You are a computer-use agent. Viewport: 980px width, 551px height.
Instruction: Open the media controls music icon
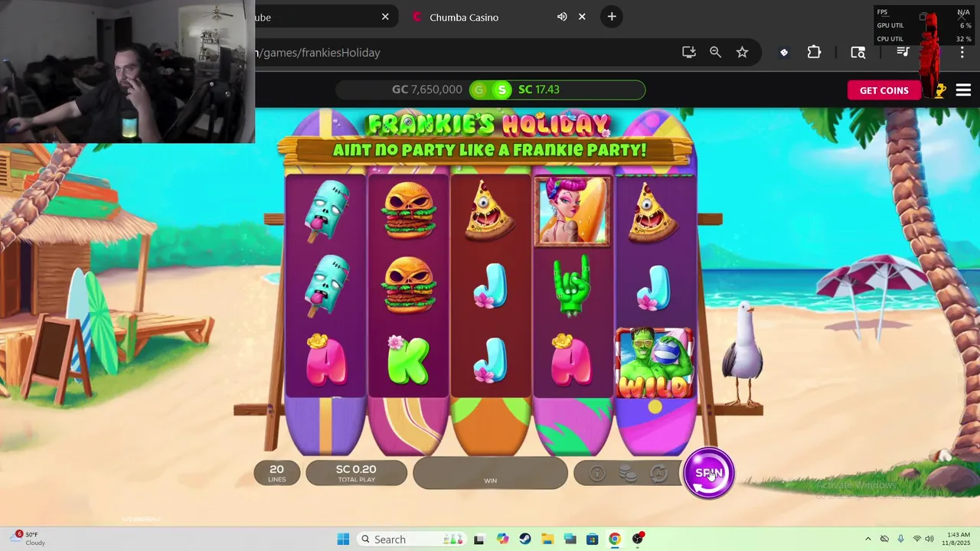(x=903, y=52)
